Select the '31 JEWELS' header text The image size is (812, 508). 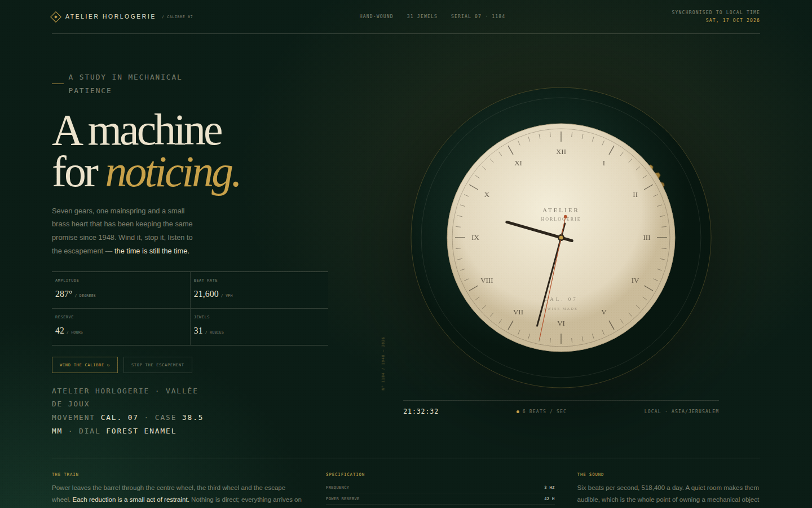point(422,16)
